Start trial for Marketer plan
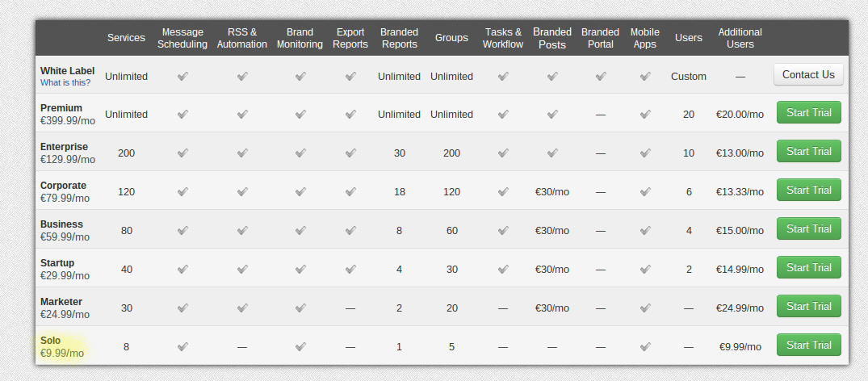 pyautogui.click(x=808, y=307)
